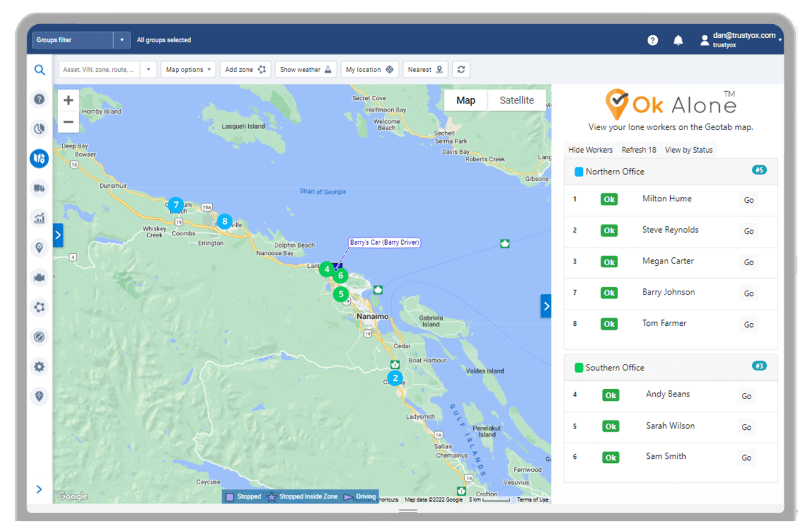Screen dimensions: 809x532
Task: Zoom out with the minus button
Action: (x=68, y=121)
